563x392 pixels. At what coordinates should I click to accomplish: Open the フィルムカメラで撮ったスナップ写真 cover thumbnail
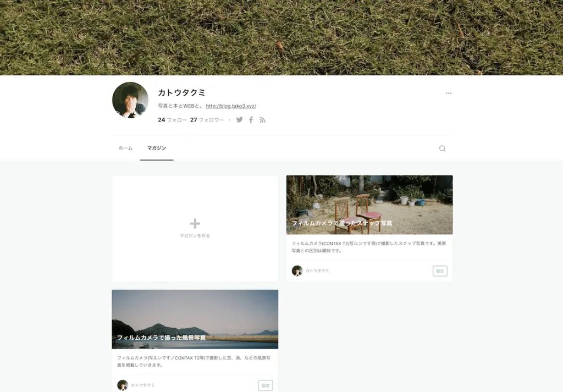(369, 205)
